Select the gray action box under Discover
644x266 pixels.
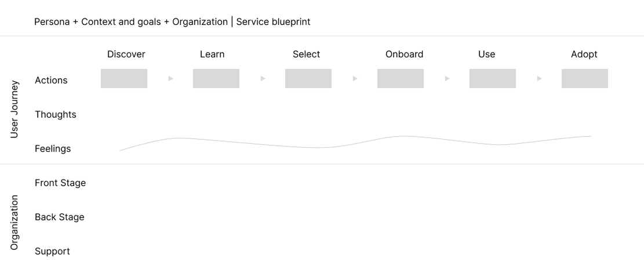click(124, 78)
